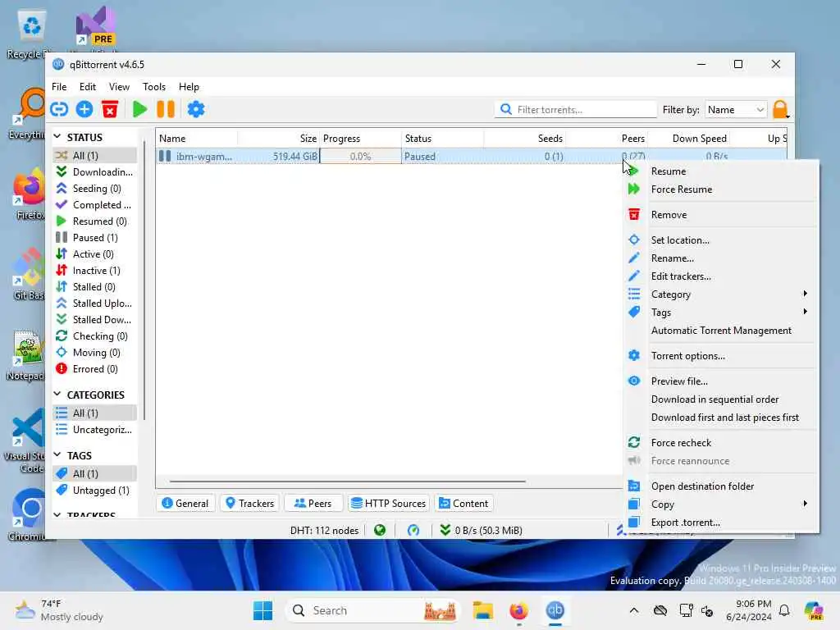Open the Tools menu
The height and width of the screenshot is (630, 840).
coord(153,87)
